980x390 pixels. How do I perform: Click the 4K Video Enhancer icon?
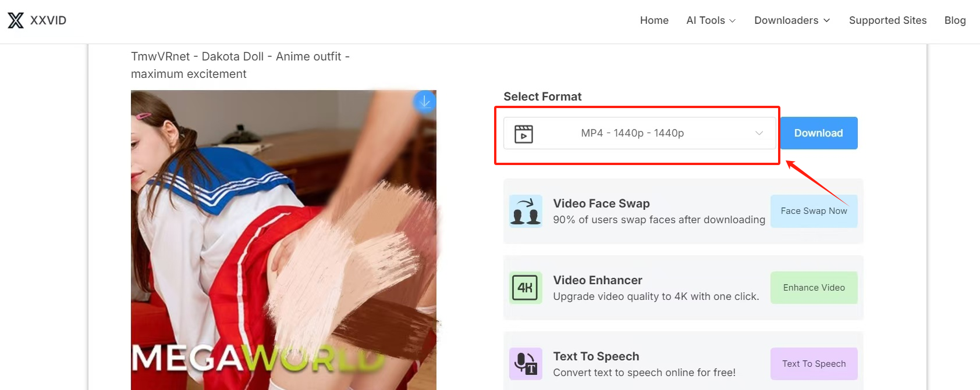(x=525, y=288)
